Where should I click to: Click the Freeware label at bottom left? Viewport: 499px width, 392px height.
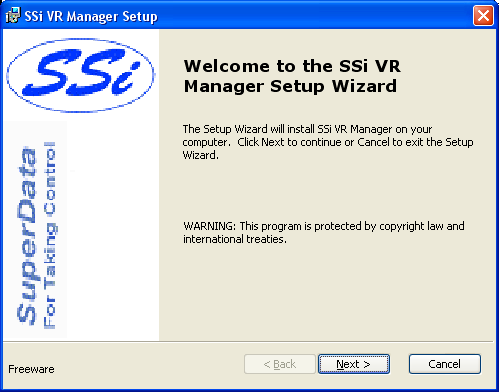31,369
